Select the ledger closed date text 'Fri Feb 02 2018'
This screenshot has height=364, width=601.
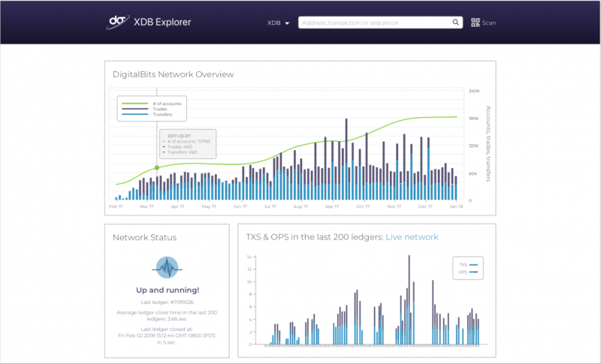click(x=137, y=335)
